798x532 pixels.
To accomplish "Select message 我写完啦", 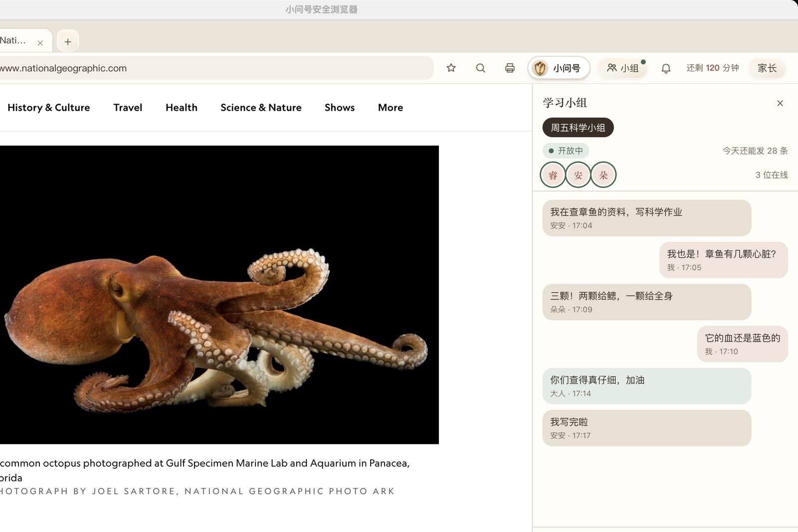I will [x=647, y=428].
